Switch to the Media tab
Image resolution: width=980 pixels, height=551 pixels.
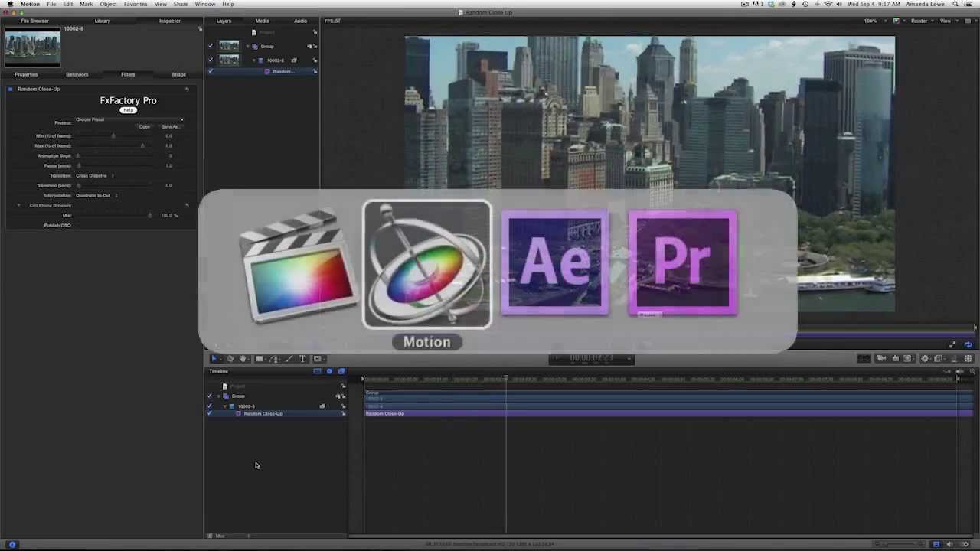click(x=263, y=21)
